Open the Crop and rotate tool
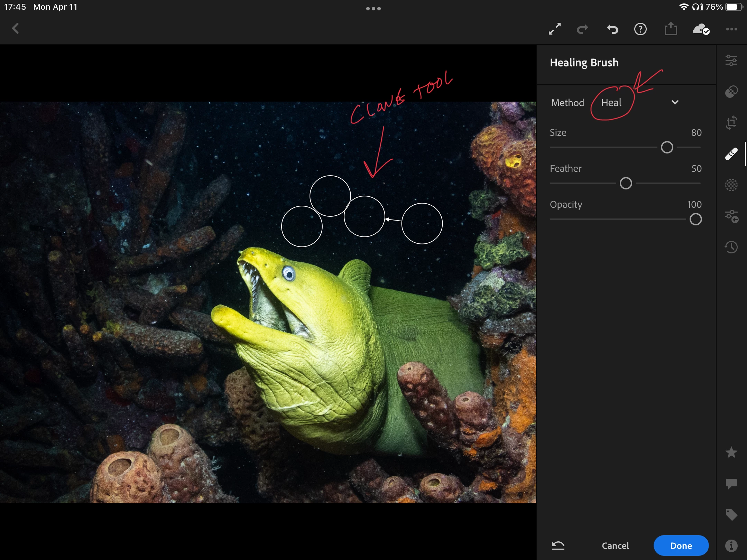This screenshot has height=560, width=747. tap(731, 122)
